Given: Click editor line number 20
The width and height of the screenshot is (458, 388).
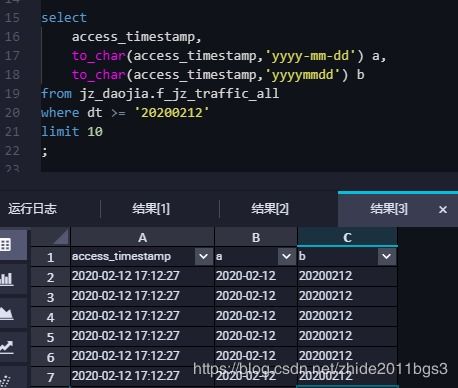Looking at the screenshot, I should pyautogui.click(x=12, y=113).
